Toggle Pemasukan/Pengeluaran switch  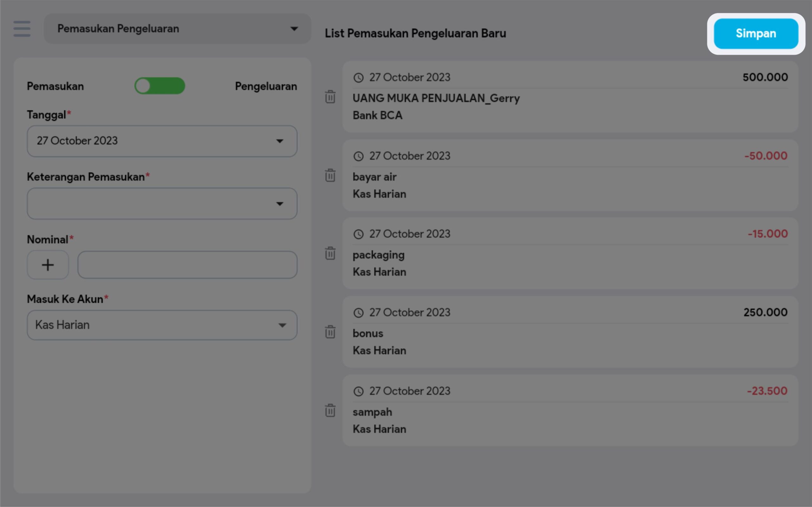[160, 86]
